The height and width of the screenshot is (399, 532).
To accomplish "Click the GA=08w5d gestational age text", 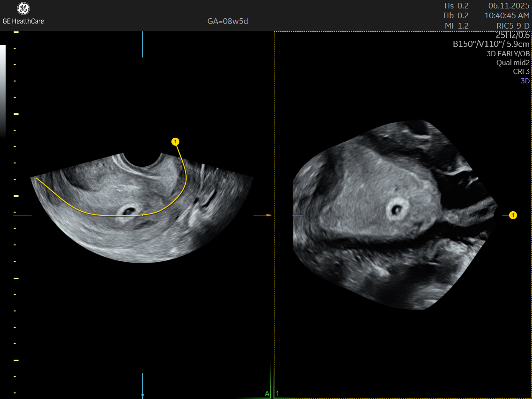I will tap(228, 22).
